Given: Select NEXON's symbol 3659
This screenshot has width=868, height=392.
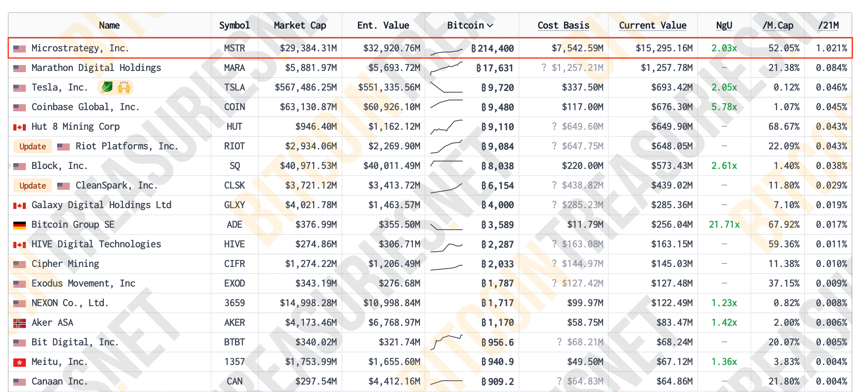Looking at the screenshot, I should coord(235,303).
